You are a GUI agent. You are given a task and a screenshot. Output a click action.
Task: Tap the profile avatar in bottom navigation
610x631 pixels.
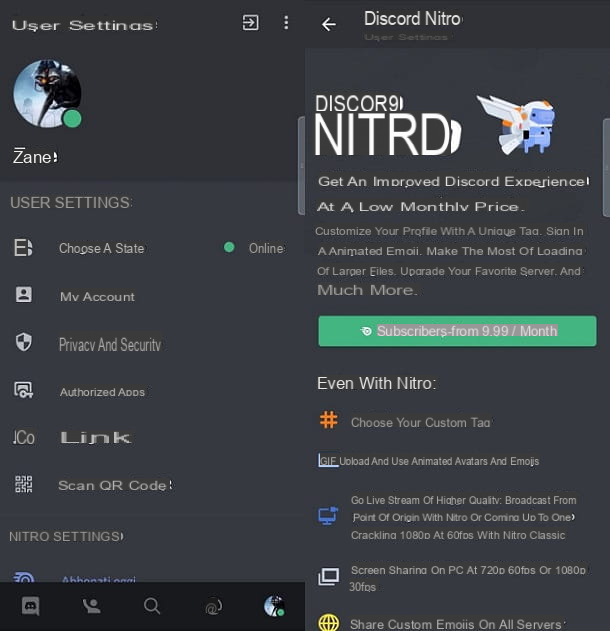click(274, 606)
